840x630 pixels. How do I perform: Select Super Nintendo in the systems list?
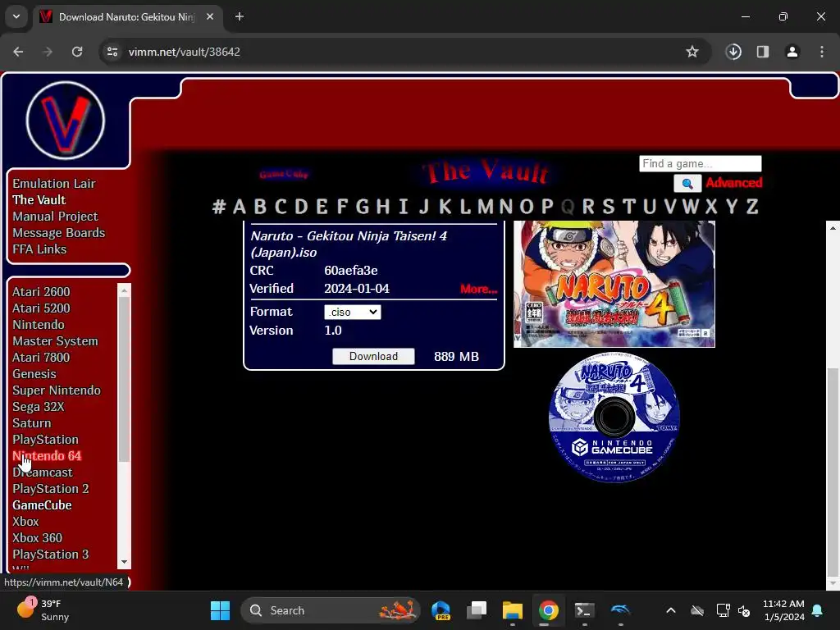(57, 390)
